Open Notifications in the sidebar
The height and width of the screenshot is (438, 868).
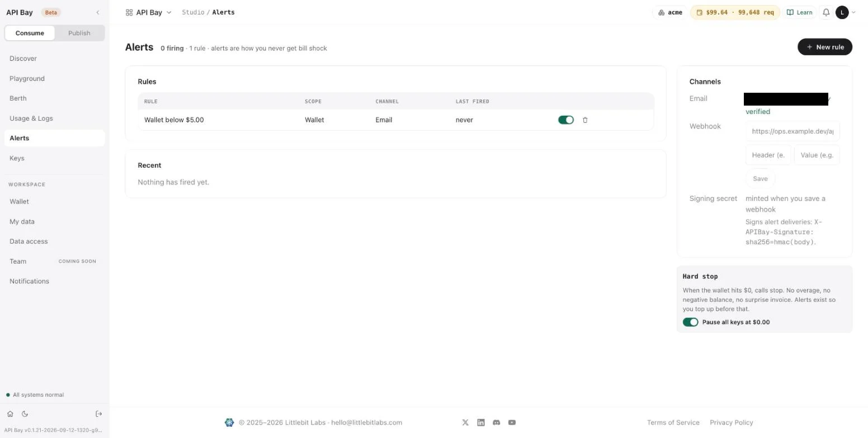pyautogui.click(x=54, y=281)
